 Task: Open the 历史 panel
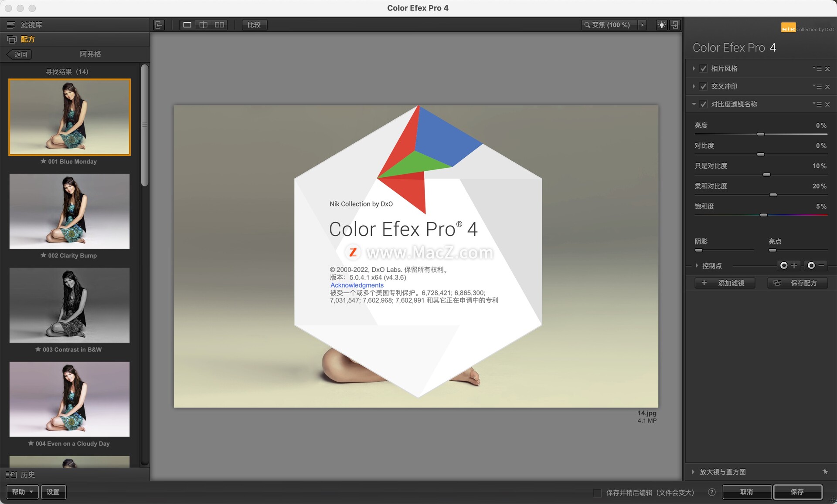point(27,475)
